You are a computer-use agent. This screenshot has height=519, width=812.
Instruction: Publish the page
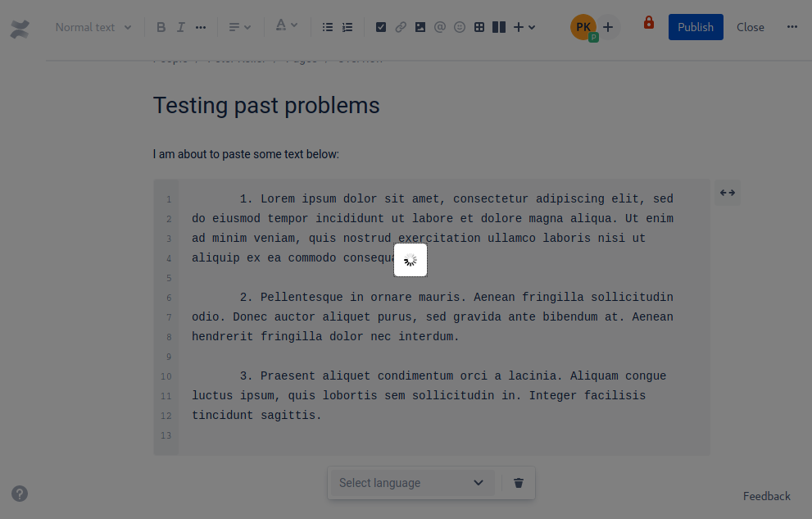coord(695,26)
